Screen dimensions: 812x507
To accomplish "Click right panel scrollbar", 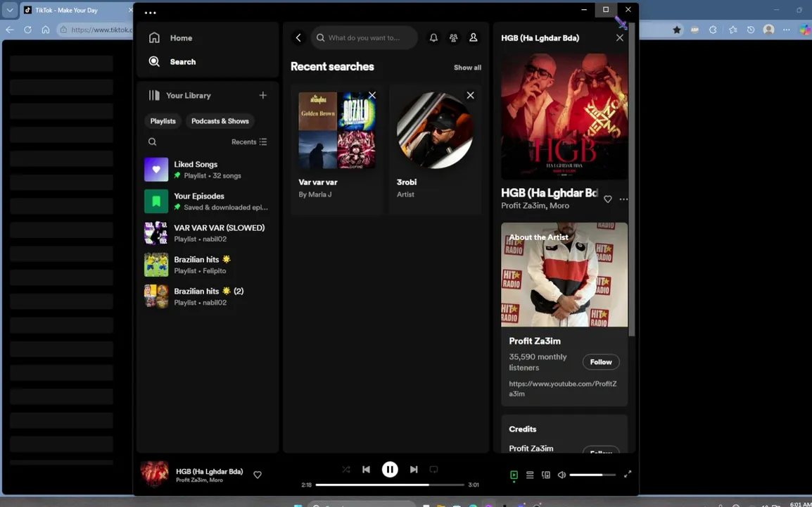I will tap(632, 179).
